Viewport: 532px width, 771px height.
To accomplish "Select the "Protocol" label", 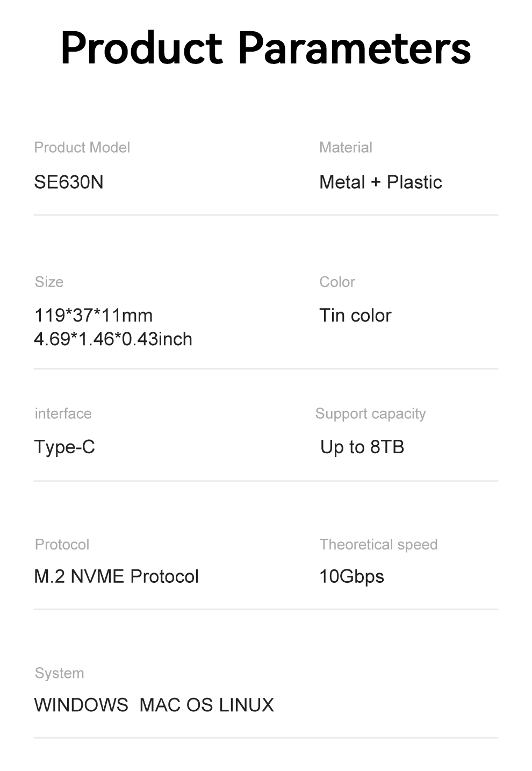I will (x=62, y=544).
